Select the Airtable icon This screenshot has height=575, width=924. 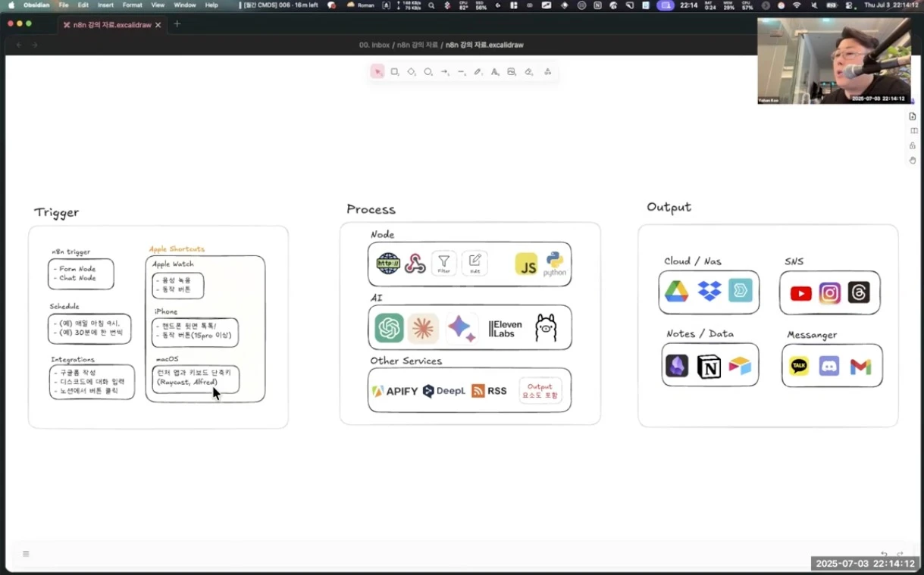coord(740,367)
